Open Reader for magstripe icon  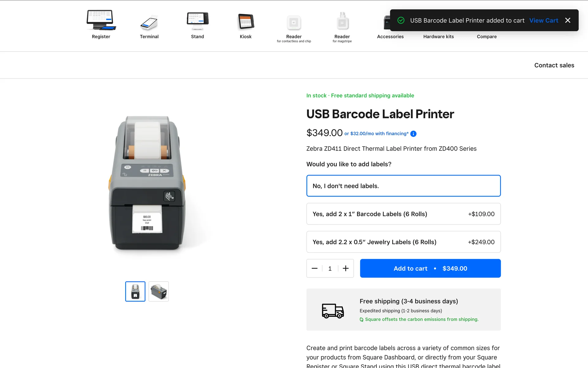click(x=342, y=21)
